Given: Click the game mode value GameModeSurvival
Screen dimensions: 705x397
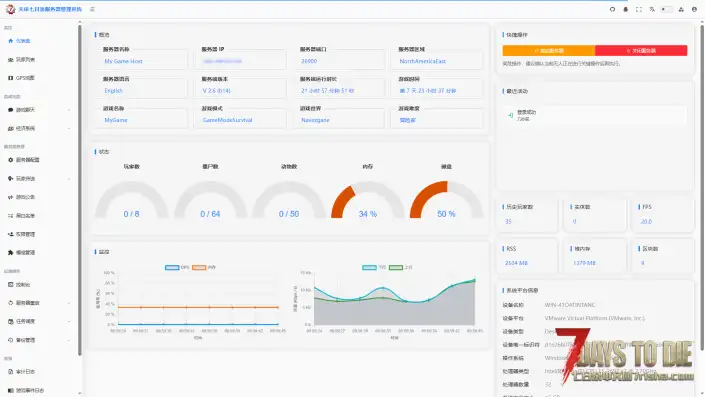Looking at the screenshot, I should [227, 120].
